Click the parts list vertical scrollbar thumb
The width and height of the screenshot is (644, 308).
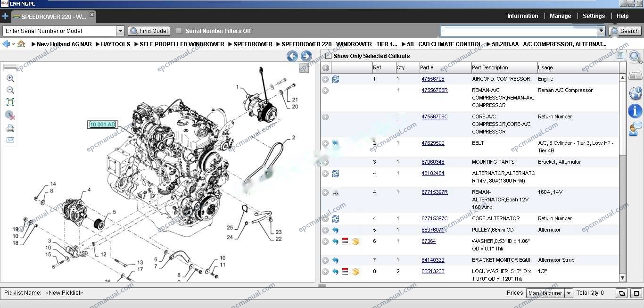[x=622, y=118]
